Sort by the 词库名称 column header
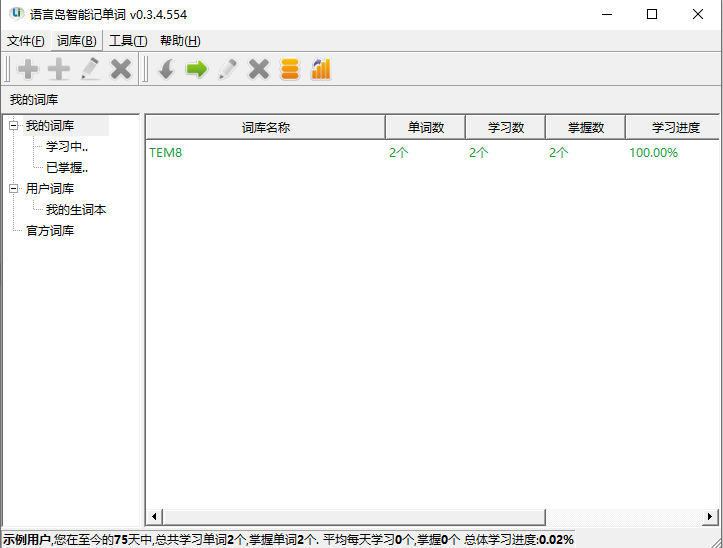 click(x=266, y=127)
